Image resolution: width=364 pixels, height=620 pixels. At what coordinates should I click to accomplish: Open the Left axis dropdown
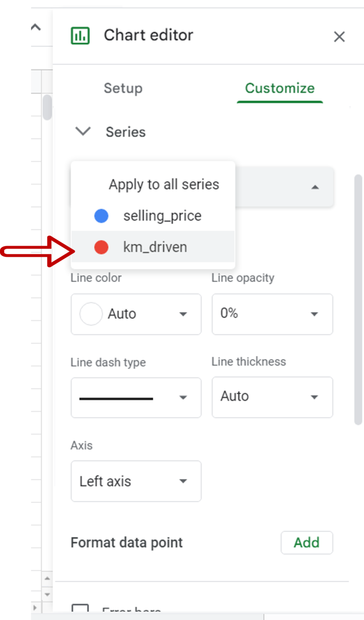pos(136,481)
